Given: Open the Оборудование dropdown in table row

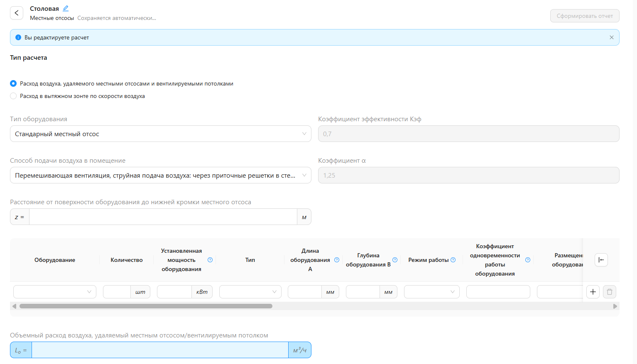Looking at the screenshot, I should point(54,292).
